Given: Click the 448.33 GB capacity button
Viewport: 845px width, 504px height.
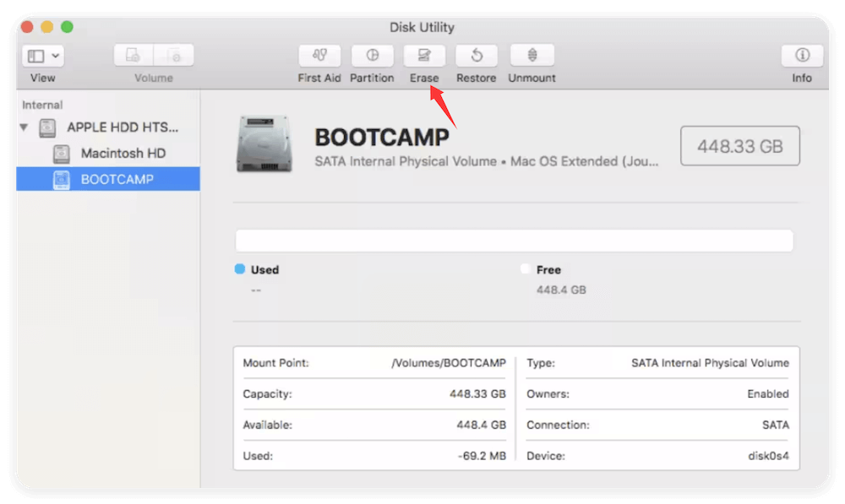Looking at the screenshot, I should pyautogui.click(x=739, y=145).
